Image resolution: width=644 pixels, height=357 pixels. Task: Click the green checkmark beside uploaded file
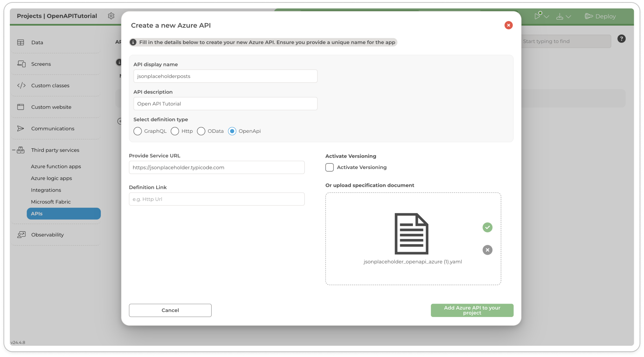pyautogui.click(x=487, y=227)
